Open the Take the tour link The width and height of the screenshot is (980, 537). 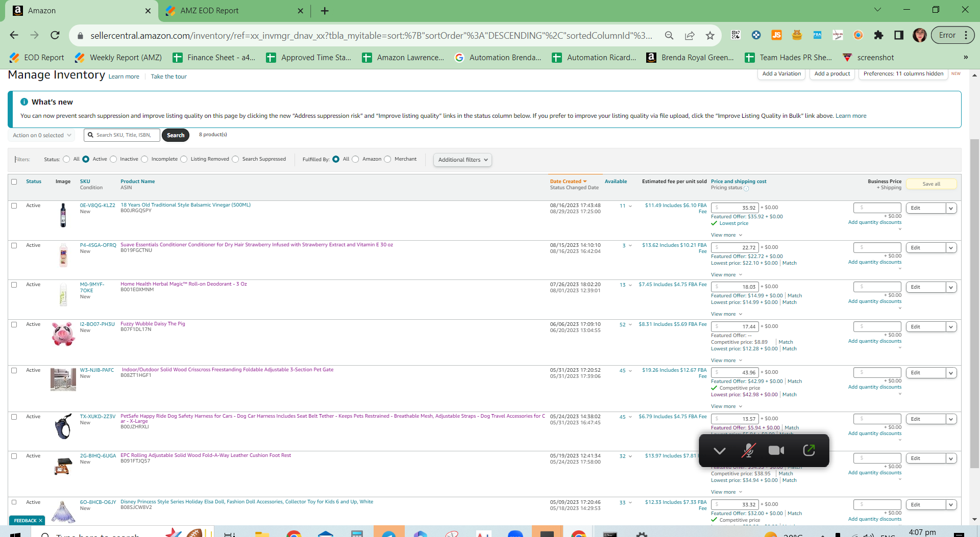coord(168,76)
